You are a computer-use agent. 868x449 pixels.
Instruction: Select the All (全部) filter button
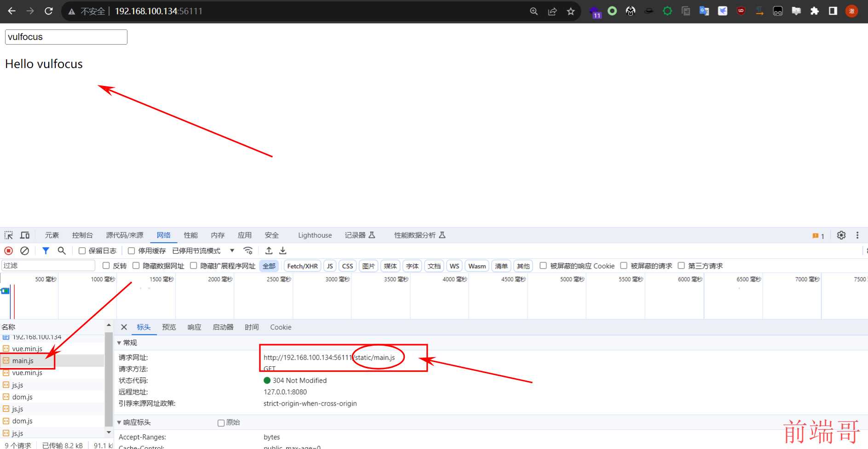[269, 266]
